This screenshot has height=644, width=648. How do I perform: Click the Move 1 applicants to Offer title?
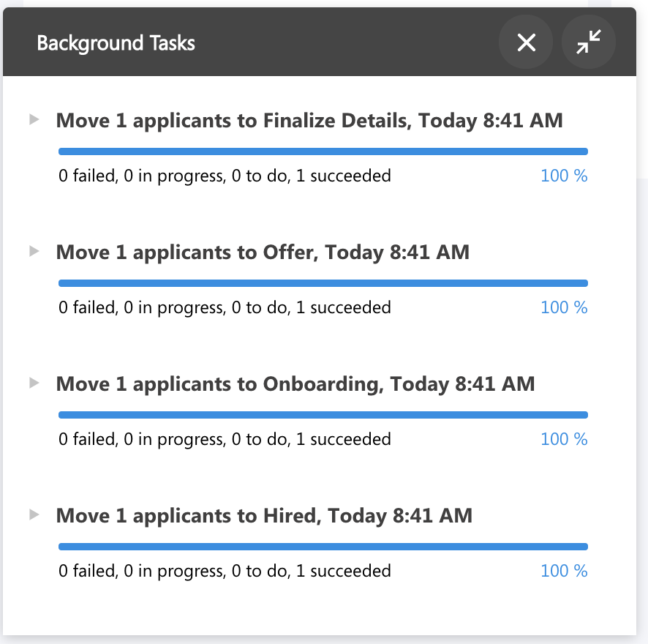tap(263, 252)
